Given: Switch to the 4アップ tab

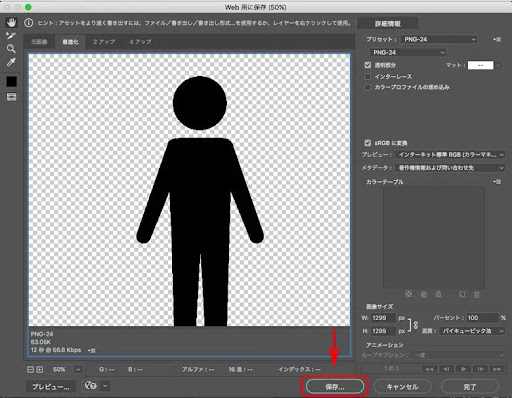Looking at the screenshot, I should click(x=140, y=42).
